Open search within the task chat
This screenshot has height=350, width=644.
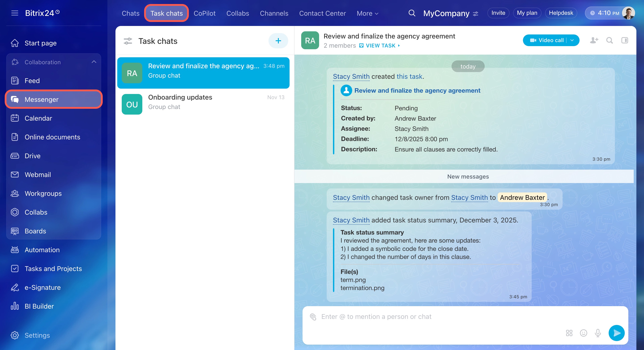[x=610, y=40]
